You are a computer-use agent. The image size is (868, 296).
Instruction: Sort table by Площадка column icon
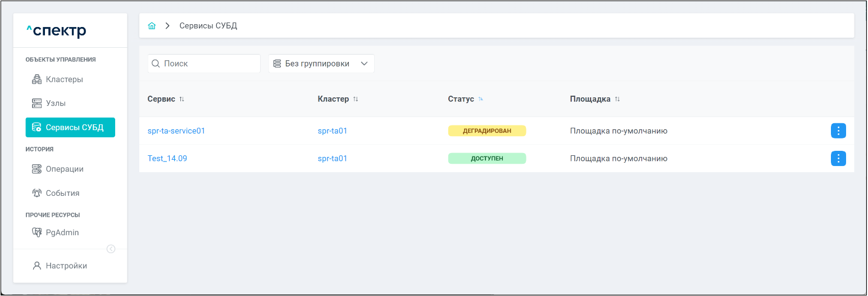pos(617,99)
